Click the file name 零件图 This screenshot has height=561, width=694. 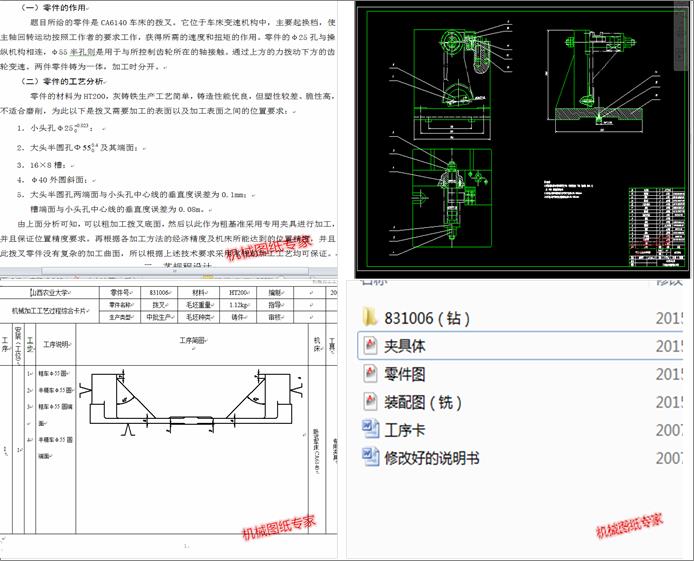point(405,374)
